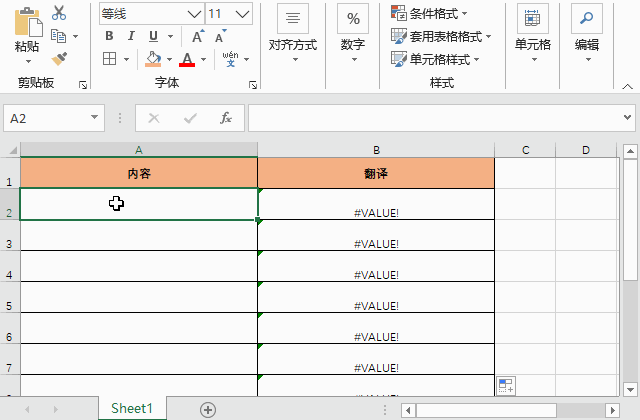
Task: Open 数字 number format group
Action: (353, 33)
